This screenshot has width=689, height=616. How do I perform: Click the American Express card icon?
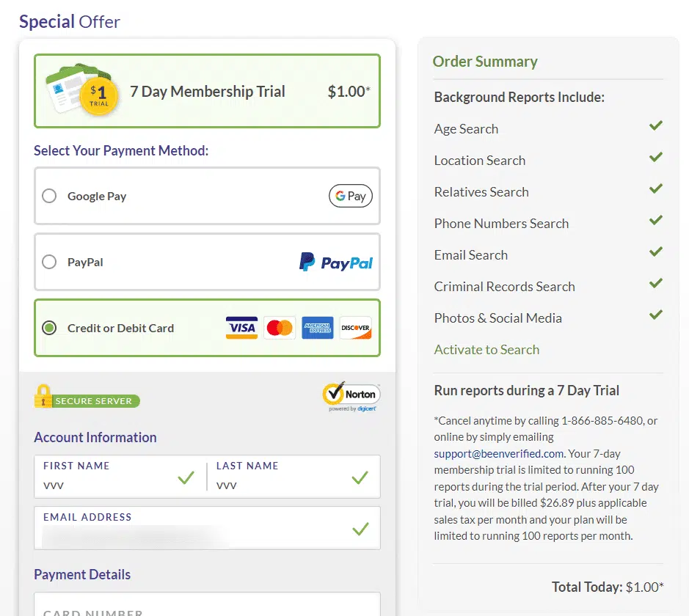pyautogui.click(x=318, y=328)
